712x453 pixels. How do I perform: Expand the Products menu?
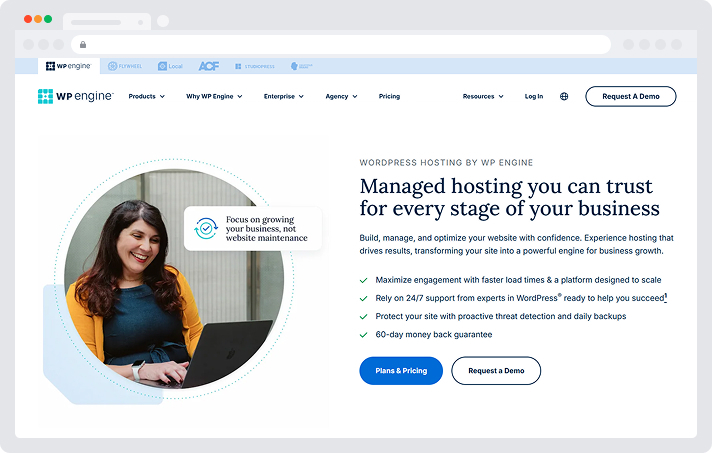click(147, 96)
